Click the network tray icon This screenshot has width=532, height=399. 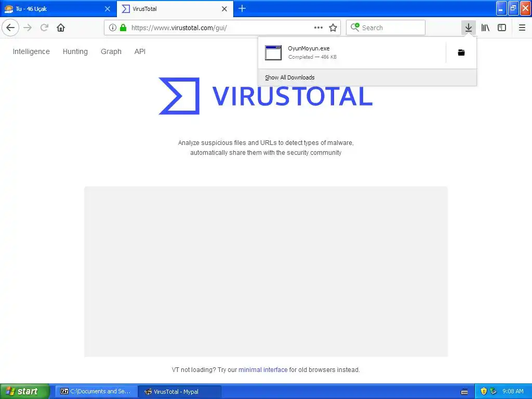point(494,391)
